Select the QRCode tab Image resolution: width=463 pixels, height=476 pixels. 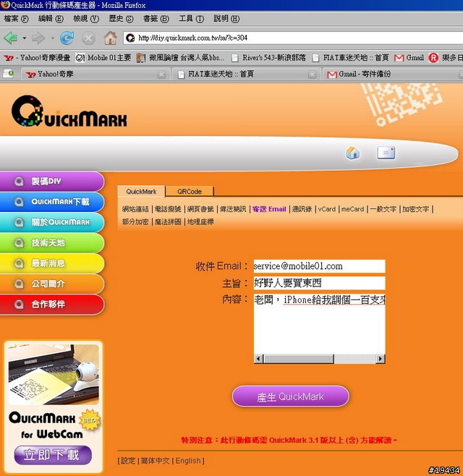click(x=190, y=192)
